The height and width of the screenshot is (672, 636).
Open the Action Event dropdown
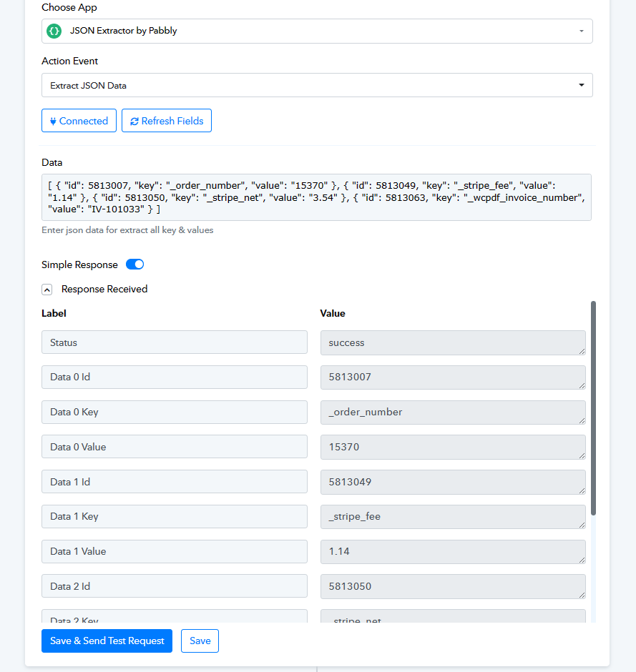coord(318,85)
